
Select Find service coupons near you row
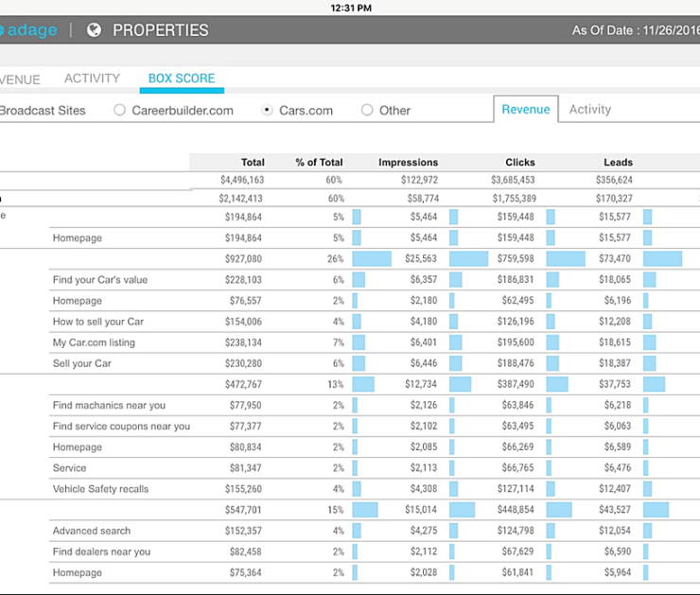pyautogui.click(x=374, y=427)
